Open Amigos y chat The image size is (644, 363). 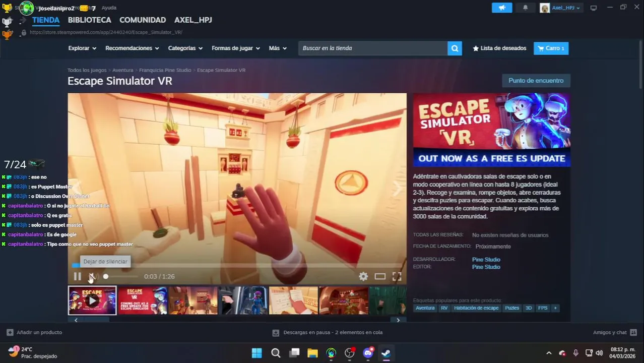615,333
